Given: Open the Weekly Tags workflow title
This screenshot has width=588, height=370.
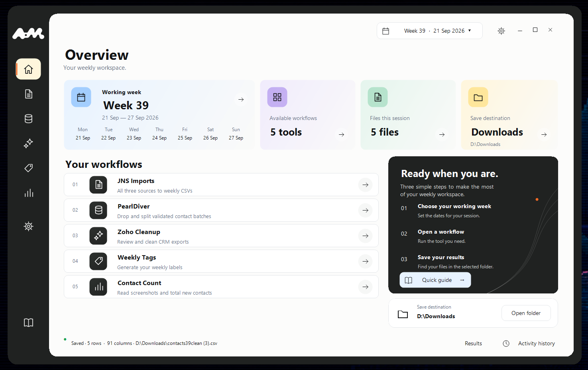Looking at the screenshot, I should [x=137, y=258].
